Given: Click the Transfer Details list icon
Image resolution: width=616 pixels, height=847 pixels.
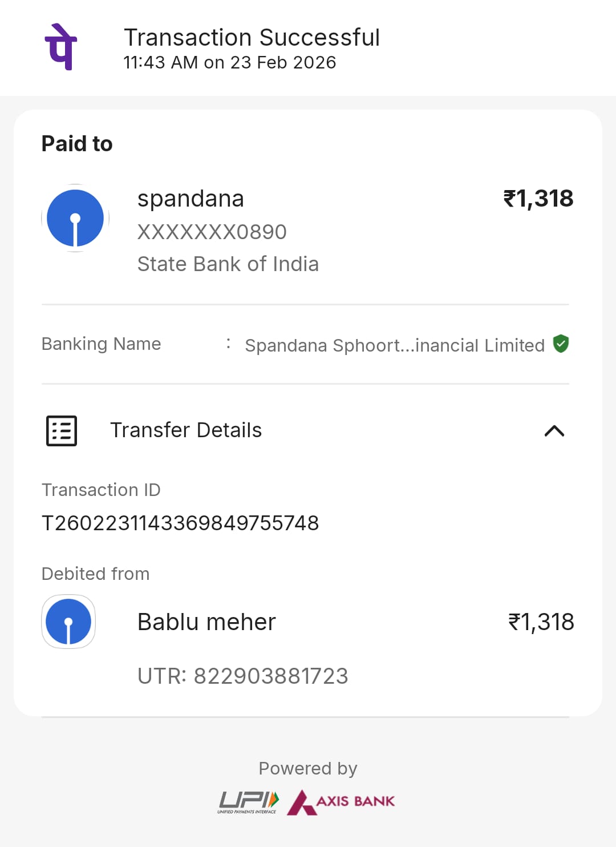Looking at the screenshot, I should pyautogui.click(x=62, y=430).
